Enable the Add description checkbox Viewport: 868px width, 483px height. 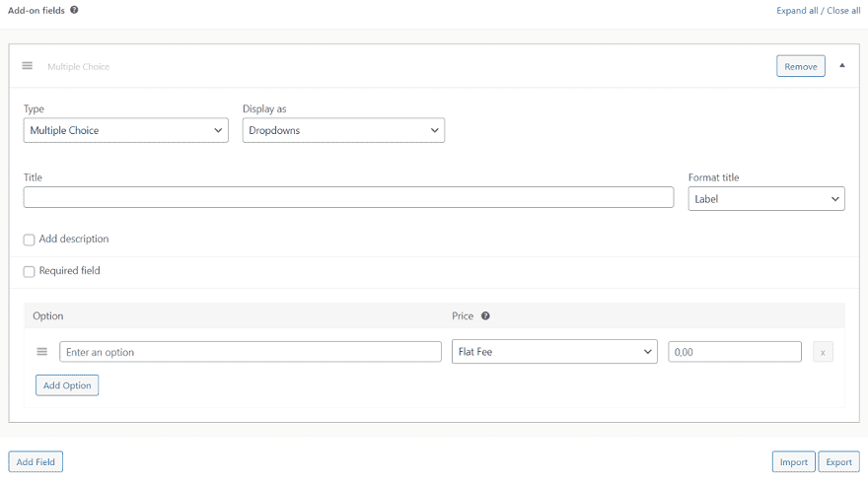(30, 240)
